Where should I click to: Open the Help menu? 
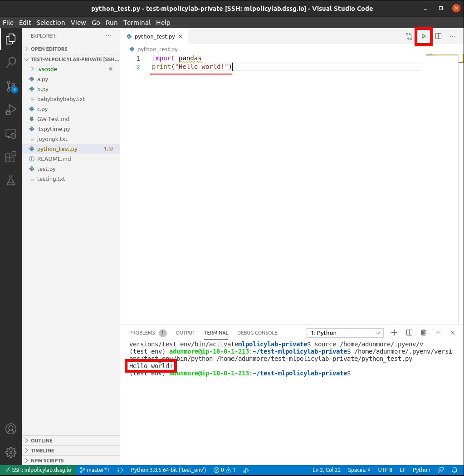163,23
